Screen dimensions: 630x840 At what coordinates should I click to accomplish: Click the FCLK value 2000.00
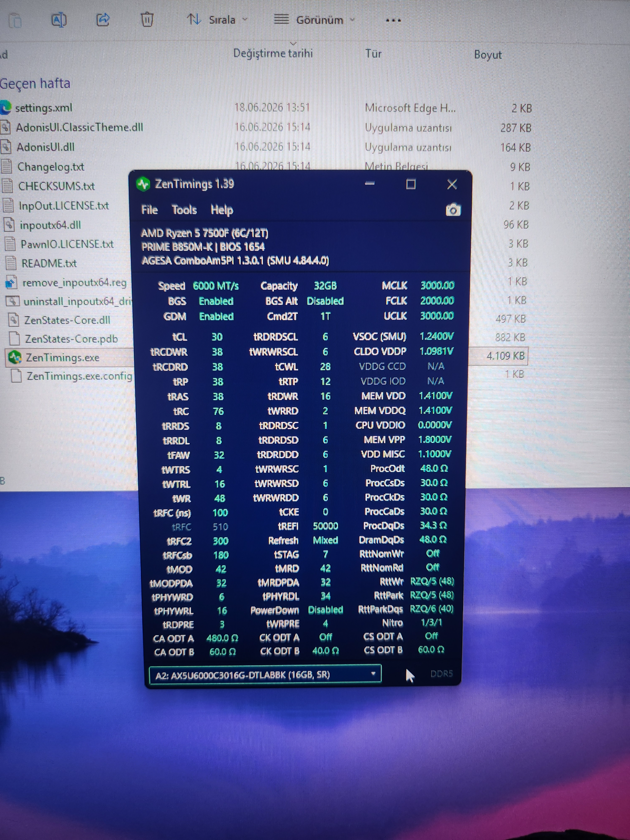437,301
